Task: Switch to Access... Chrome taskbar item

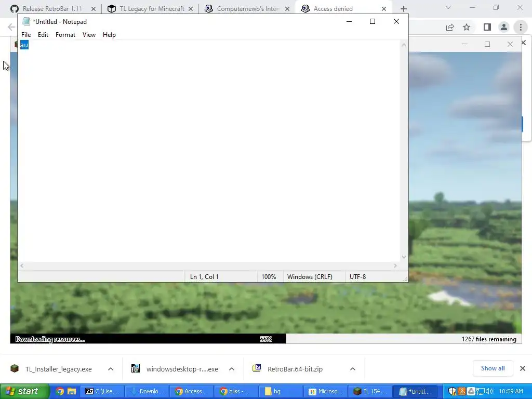Action: click(191, 391)
